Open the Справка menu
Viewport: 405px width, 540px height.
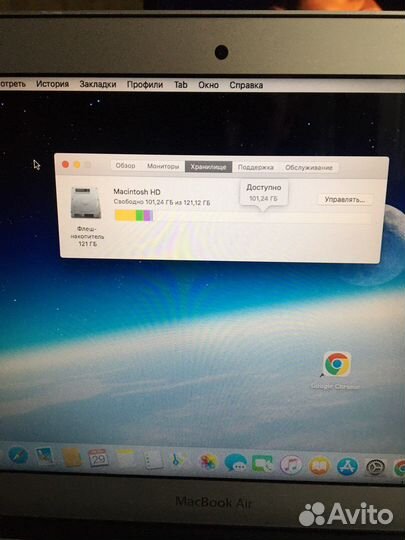coord(246,85)
